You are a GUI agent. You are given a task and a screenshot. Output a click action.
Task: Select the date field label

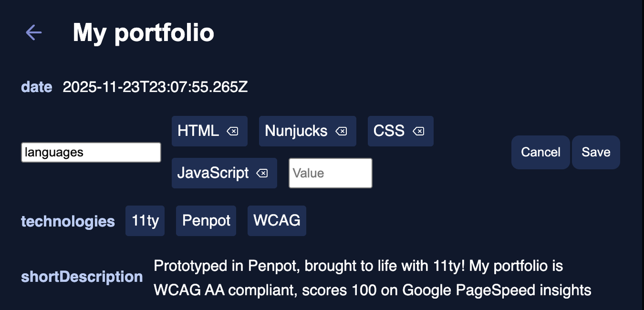(36, 87)
